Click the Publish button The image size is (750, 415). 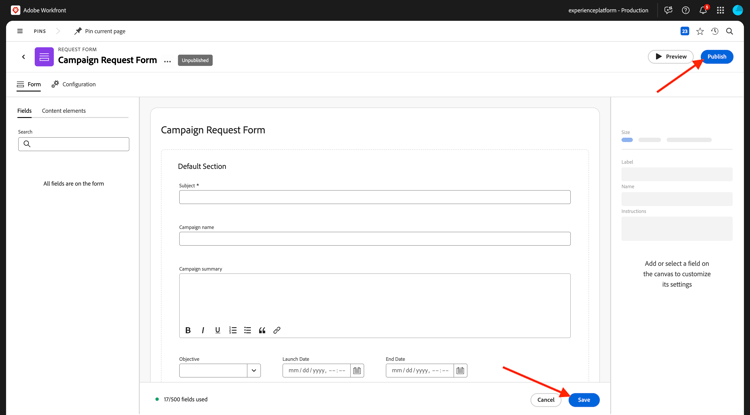[717, 56]
